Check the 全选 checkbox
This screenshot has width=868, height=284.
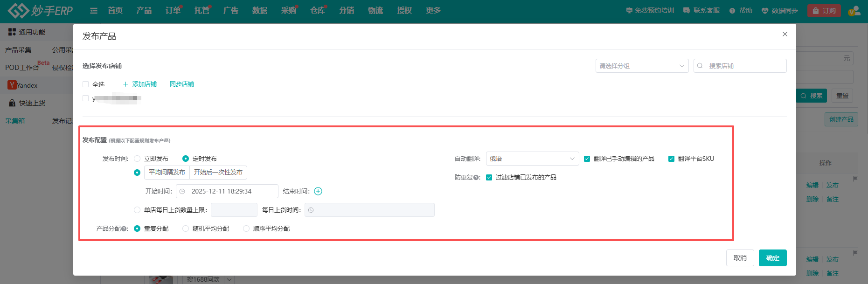pos(86,84)
